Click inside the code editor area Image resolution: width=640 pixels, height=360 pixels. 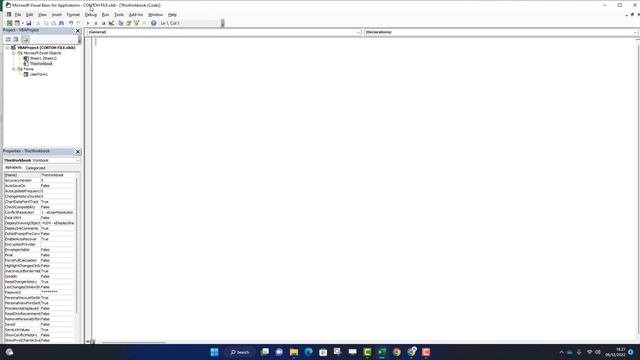tap(363, 188)
